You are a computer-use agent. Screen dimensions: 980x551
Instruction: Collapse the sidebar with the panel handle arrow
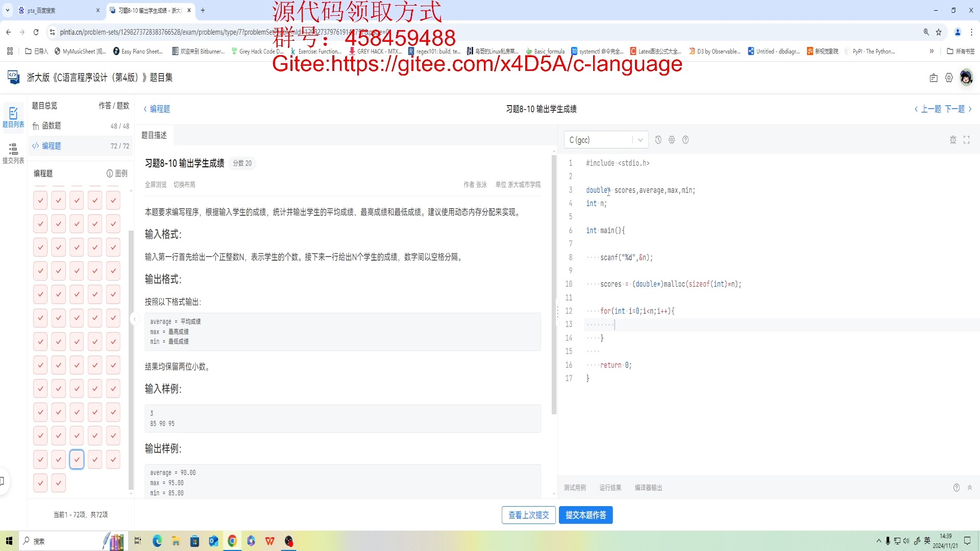coord(134,319)
